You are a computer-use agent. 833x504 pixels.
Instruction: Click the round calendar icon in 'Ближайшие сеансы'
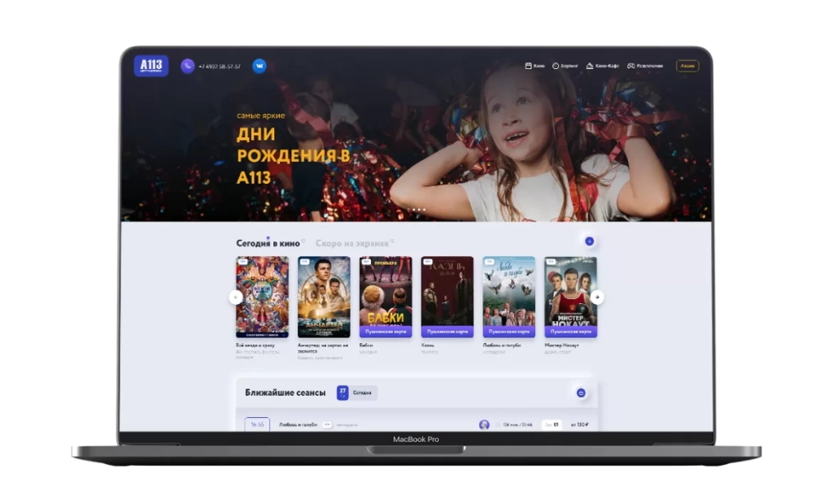pos(581,393)
